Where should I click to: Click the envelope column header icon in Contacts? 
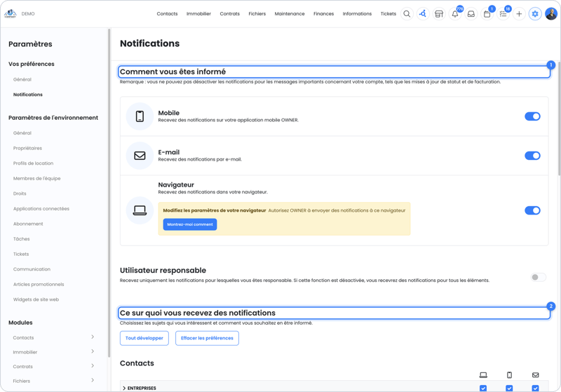point(536,375)
